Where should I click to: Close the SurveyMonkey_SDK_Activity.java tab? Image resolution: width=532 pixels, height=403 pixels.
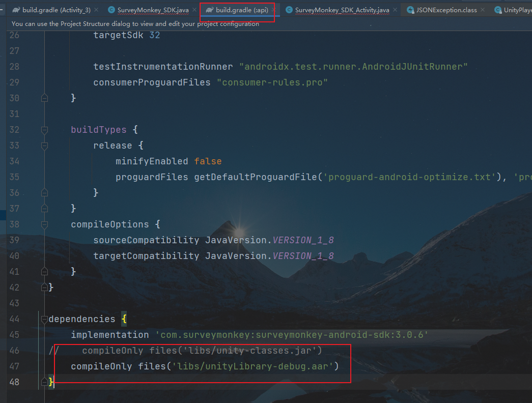click(x=395, y=10)
